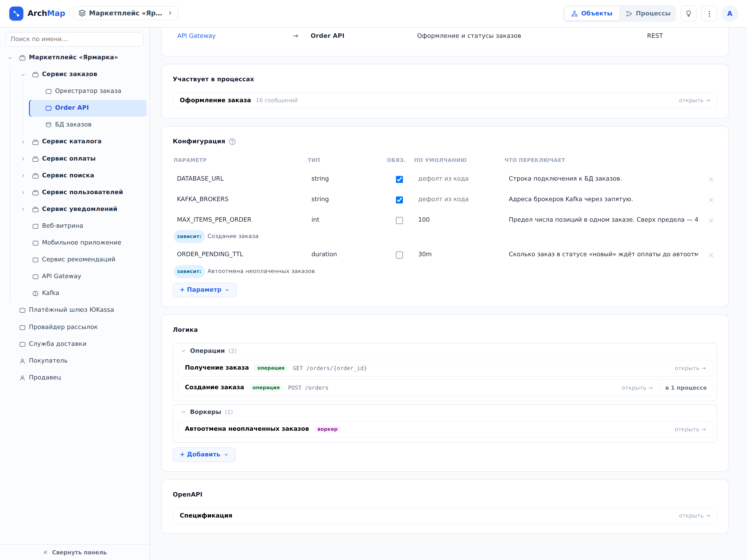Select Оркестратор заказа in the tree
The height and width of the screenshot is (560, 747).
[88, 91]
